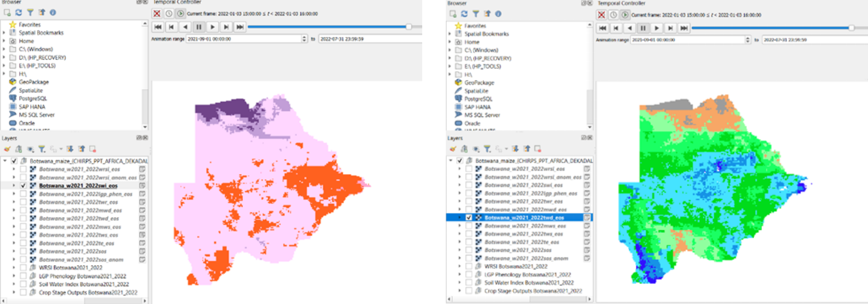Expand the Home folder in the left Browser
The image size is (868, 304).
4,41
